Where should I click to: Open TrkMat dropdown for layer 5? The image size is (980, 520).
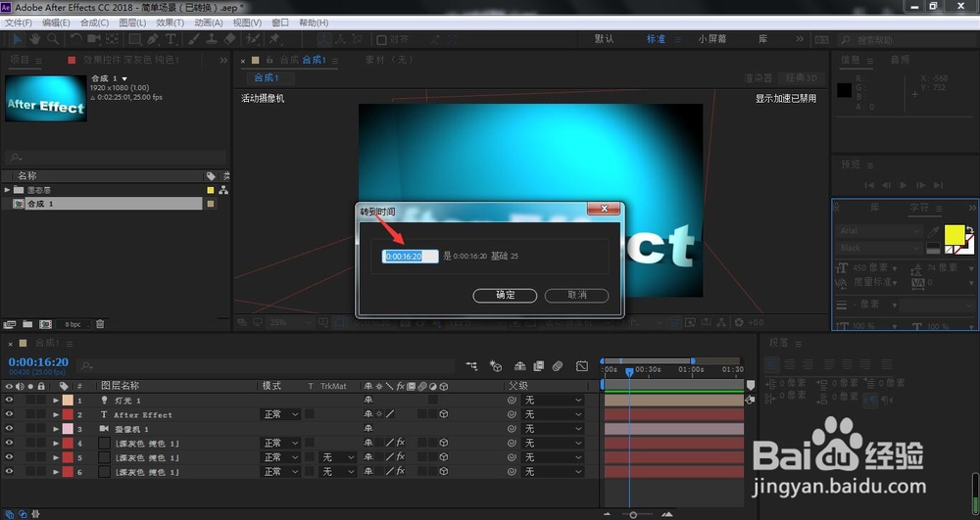[x=337, y=457]
